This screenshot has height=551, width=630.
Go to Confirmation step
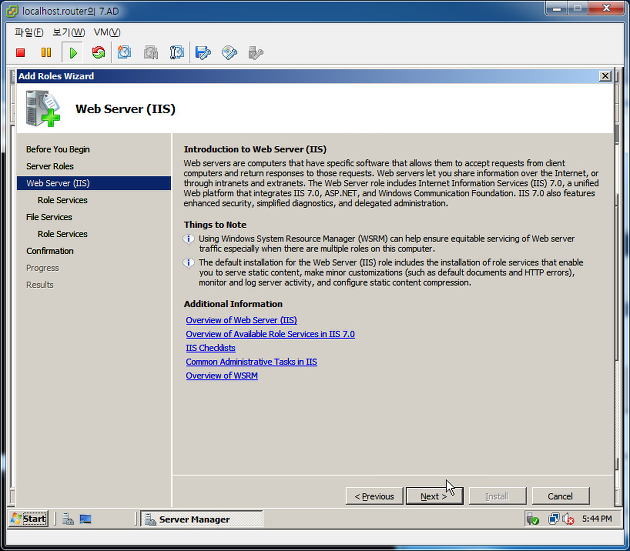click(50, 251)
